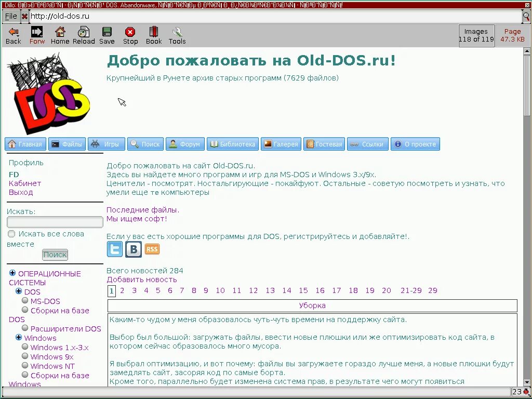The height and width of the screenshot is (399, 532).
Task: Click the vertical scrollbar thumb
Action: click(x=527, y=85)
